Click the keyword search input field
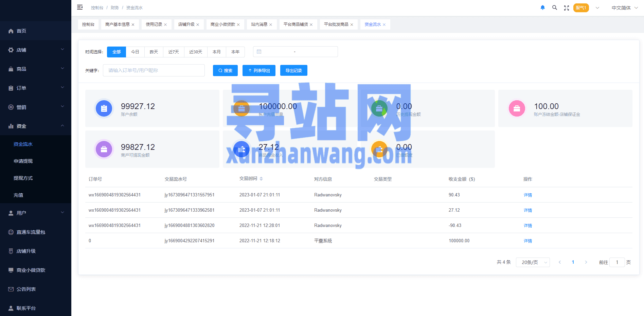This screenshot has width=644, height=316. pos(154,70)
